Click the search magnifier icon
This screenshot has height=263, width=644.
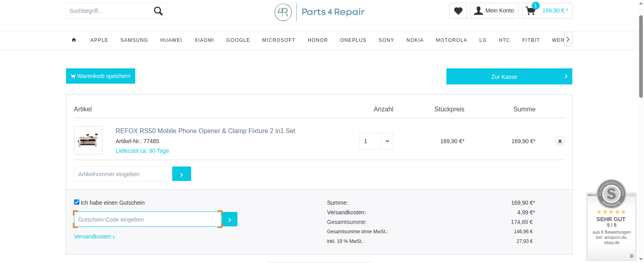[158, 11]
